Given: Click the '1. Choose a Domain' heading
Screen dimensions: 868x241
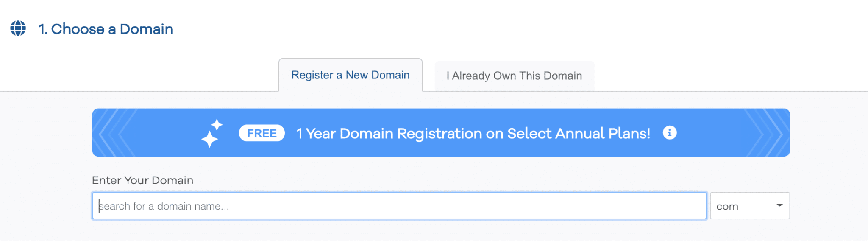Looking at the screenshot, I should [x=106, y=29].
